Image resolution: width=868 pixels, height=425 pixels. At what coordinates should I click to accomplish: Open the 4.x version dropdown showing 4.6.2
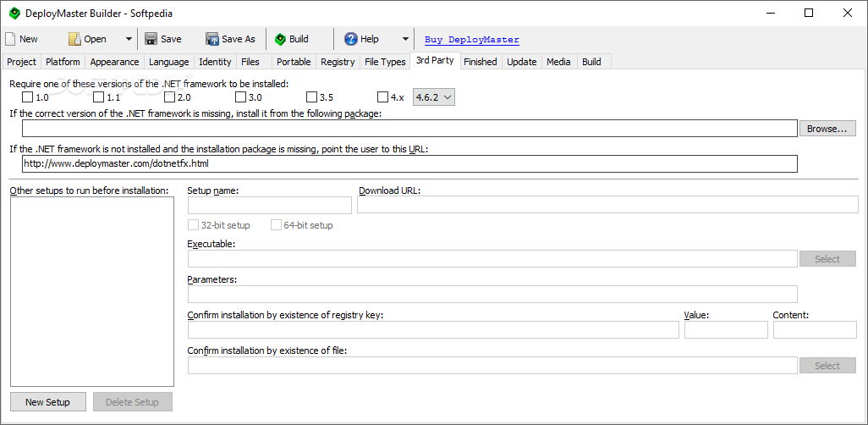coord(434,97)
